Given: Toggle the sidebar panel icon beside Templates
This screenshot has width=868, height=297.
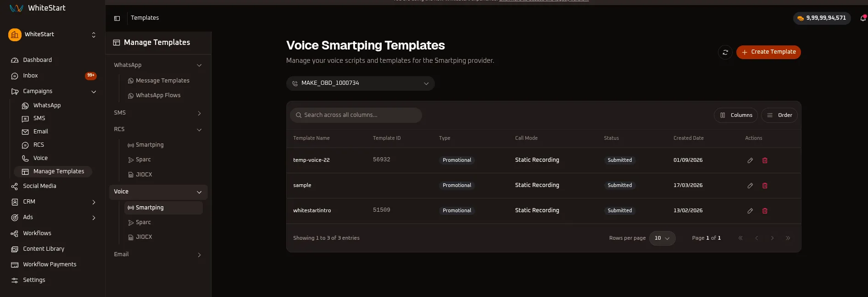Looking at the screenshot, I should pyautogui.click(x=117, y=18).
